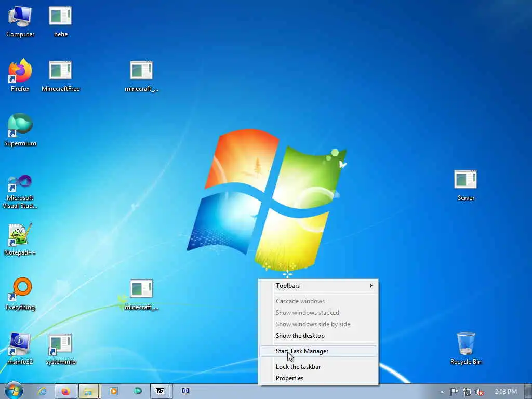Choose Lock the taskbar
Image resolution: width=532 pixels, height=399 pixels.
(x=318, y=367)
